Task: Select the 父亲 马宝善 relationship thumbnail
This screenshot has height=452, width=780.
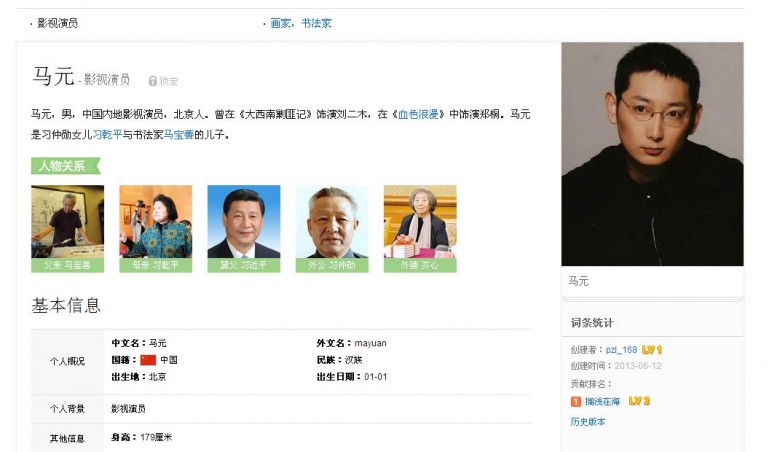Action: (x=68, y=229)
